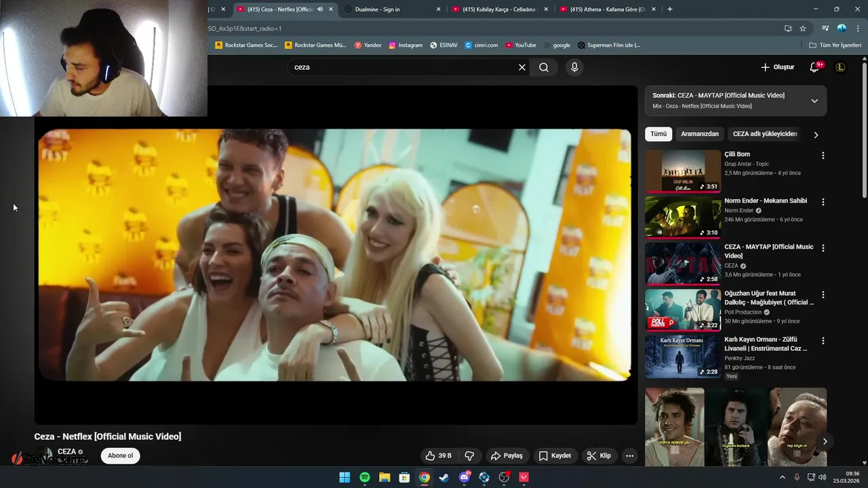Clear the 'ceza' search query with the X icon
The image size is (868, 488).
(x=522, y=67)
